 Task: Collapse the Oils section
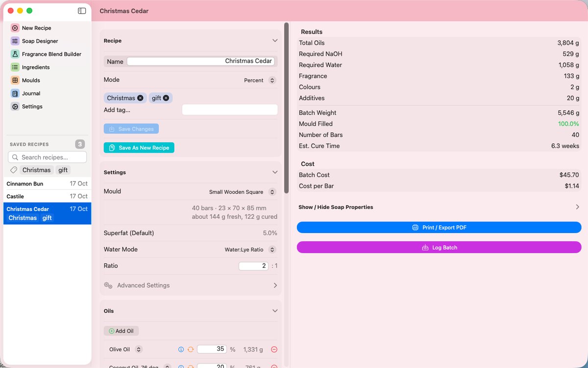(x=275, y=311)
